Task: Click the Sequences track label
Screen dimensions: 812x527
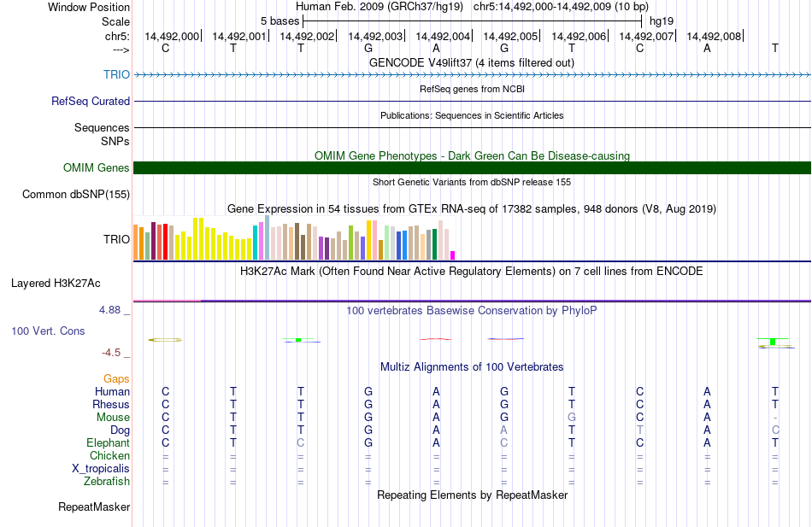Action: [x=102, y=127]
